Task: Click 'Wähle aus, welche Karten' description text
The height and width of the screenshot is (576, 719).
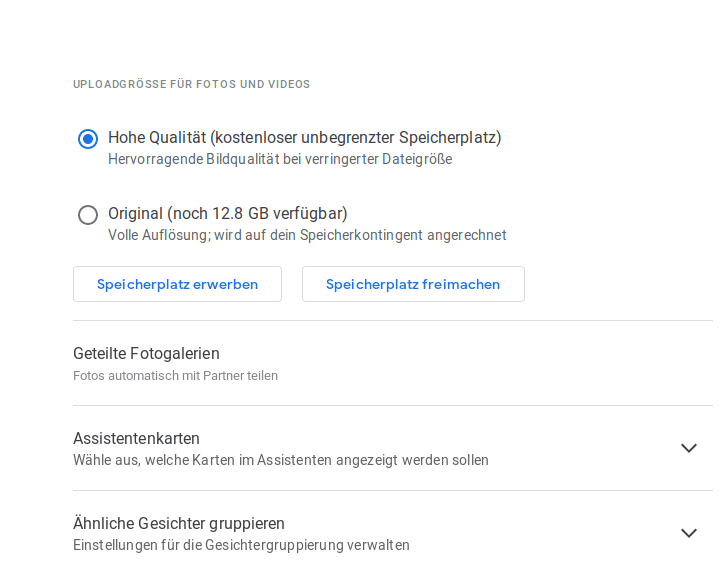Action: 281,460
